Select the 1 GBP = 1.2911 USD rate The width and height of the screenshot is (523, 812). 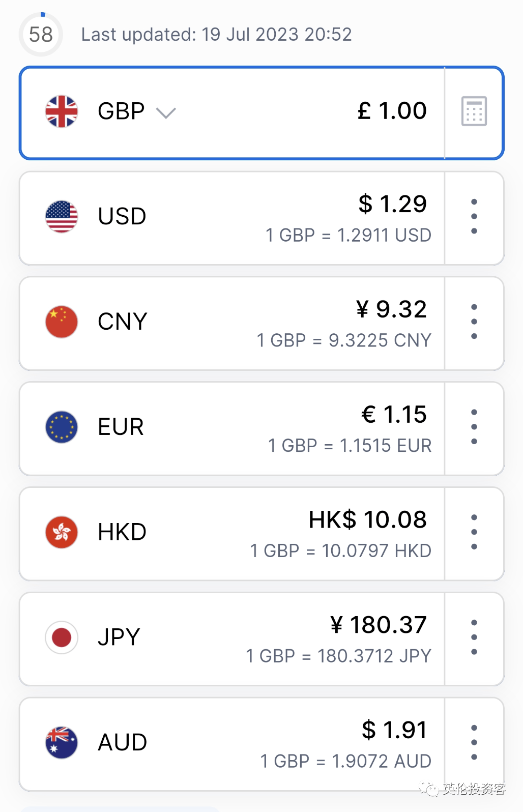[x=348, y=235]
